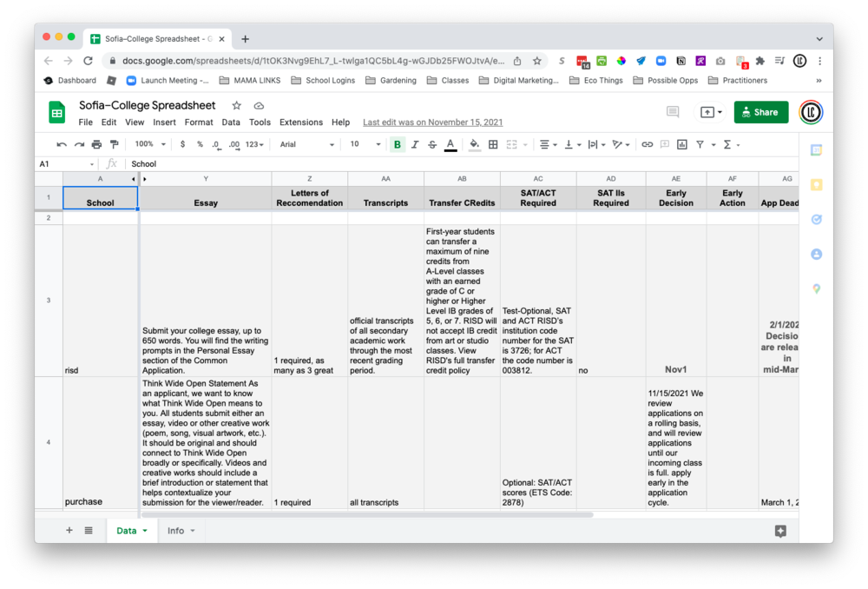This screenshot has width=868, height=589.
Task: Star the Sofia–College Spreadsheet document
Action: pos(236,105)
